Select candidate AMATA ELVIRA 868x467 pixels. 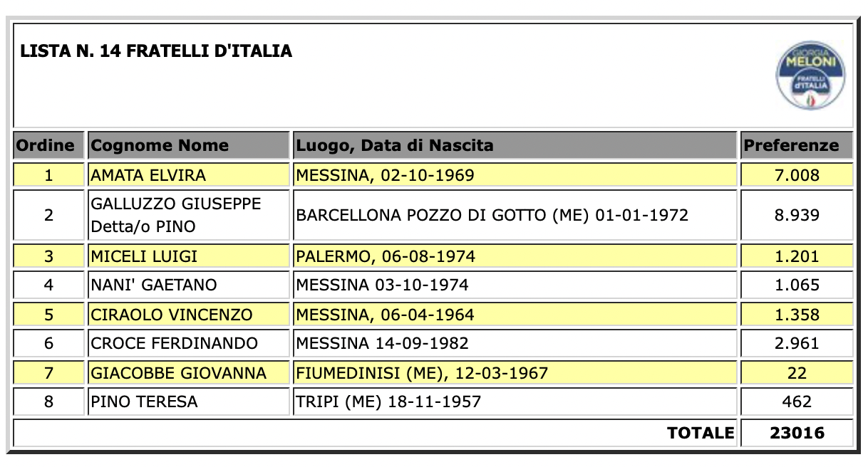pos(189,174)
